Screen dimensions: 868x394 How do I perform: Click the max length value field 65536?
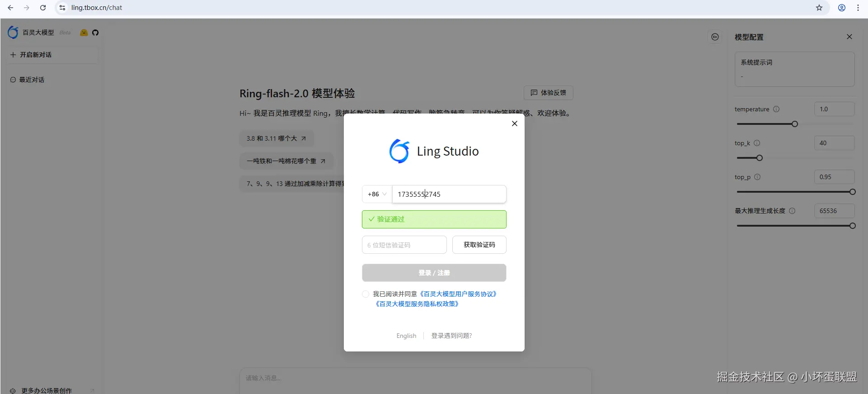click(x=835, y=211)
